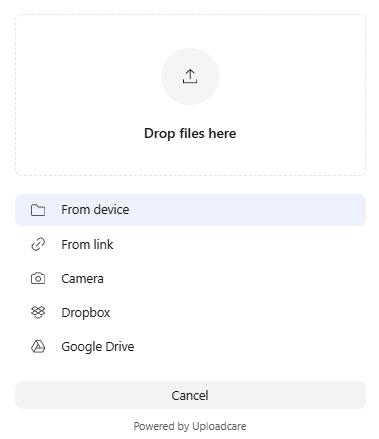Click the text label Dropbox
Screen dimensions: 379x439
pyautogui.click(x=86, y=313)
